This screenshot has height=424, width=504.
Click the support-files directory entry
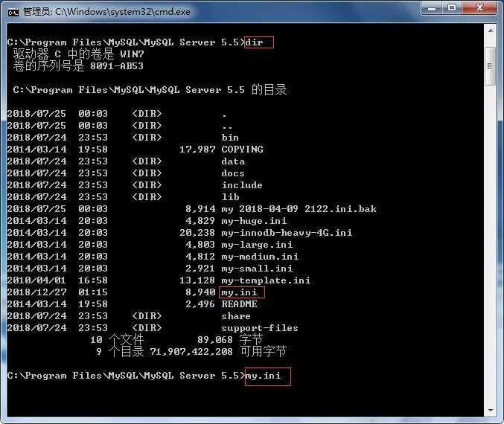coord(260,328)
